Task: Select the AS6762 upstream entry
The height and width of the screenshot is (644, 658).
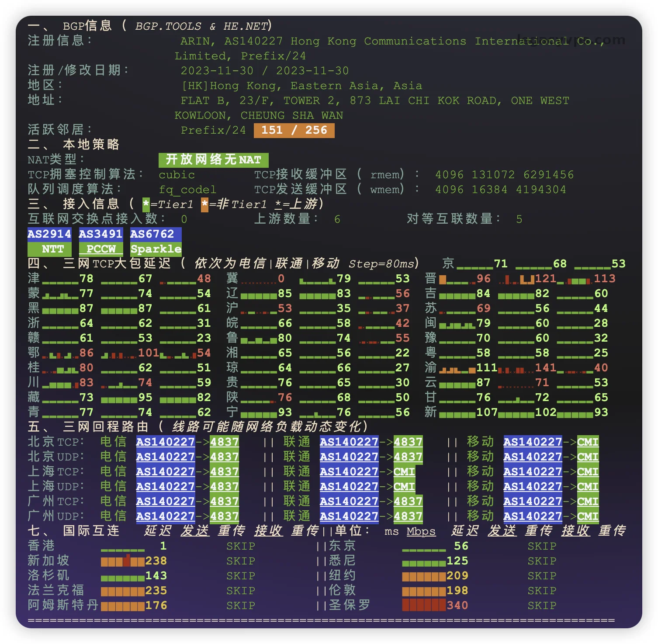Action: (152, 234)
